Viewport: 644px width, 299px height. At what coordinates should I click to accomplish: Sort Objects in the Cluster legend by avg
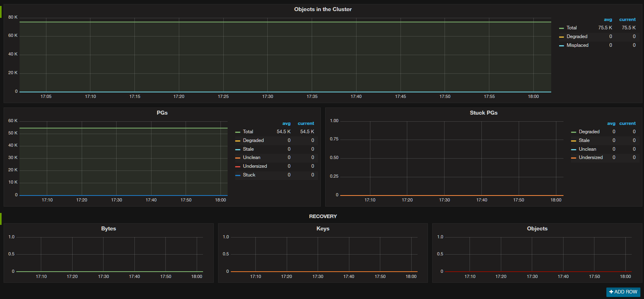click(608, 19)
